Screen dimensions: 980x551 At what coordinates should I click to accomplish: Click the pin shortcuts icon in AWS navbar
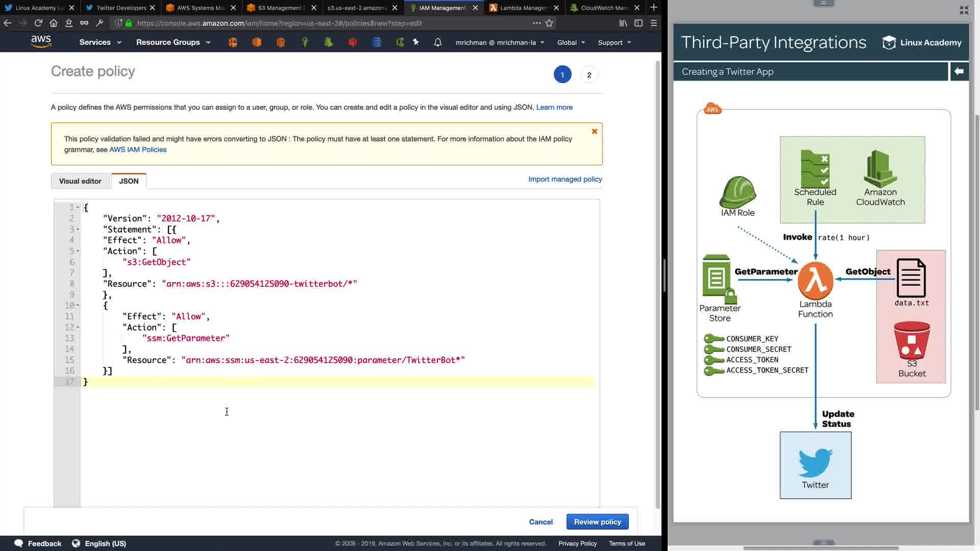[x=416, y=42]
